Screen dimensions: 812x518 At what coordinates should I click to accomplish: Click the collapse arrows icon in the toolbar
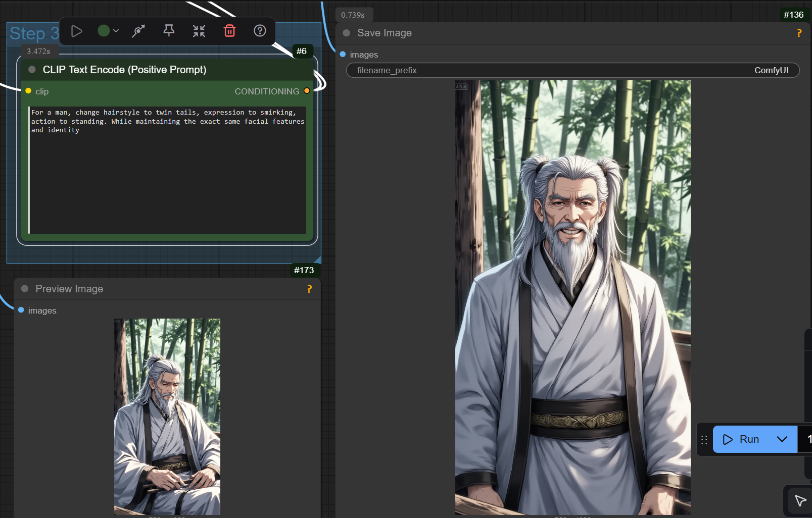click(199, 31)
